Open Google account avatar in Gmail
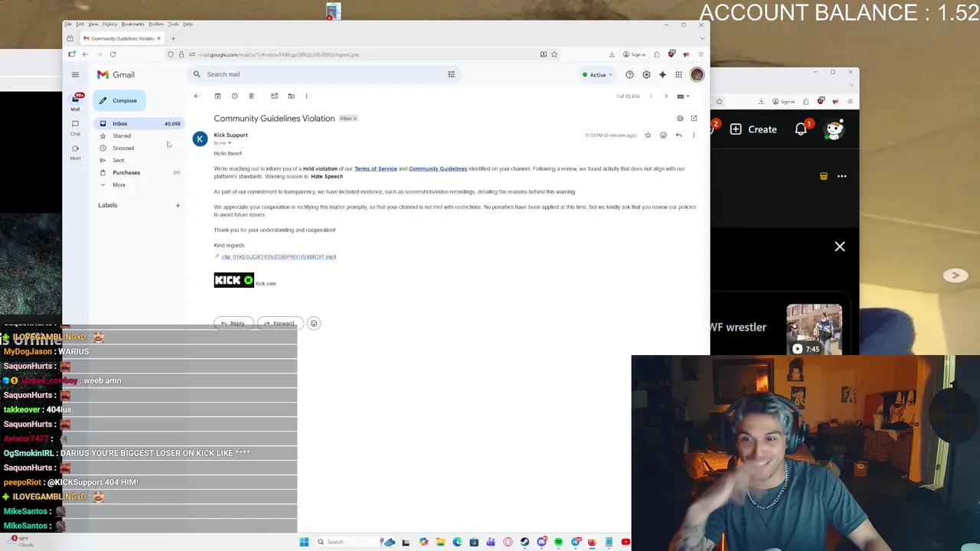Viewport: 980px width, 551px height. [x=697, y=74]
